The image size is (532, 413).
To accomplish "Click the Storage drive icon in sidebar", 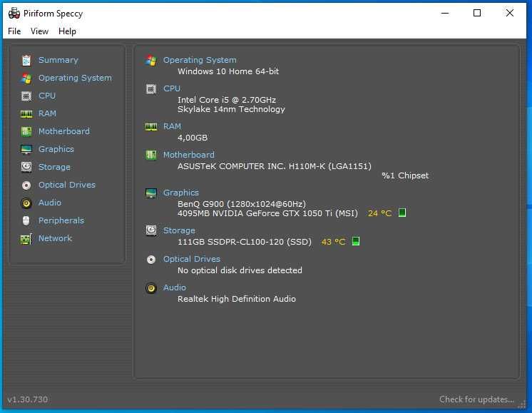I will [x=26, y=167].
